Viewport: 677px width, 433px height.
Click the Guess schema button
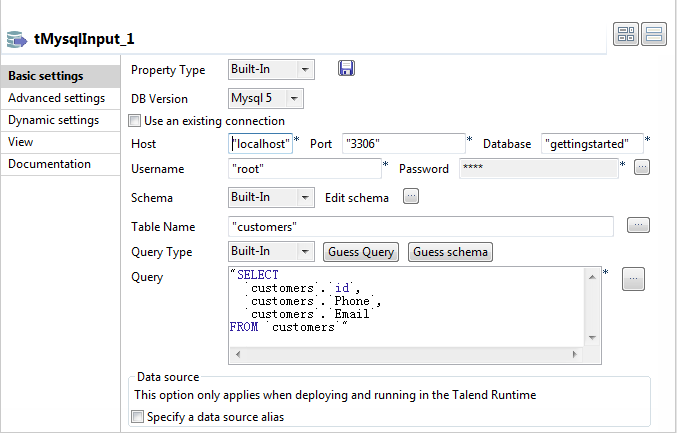[450, 252]
